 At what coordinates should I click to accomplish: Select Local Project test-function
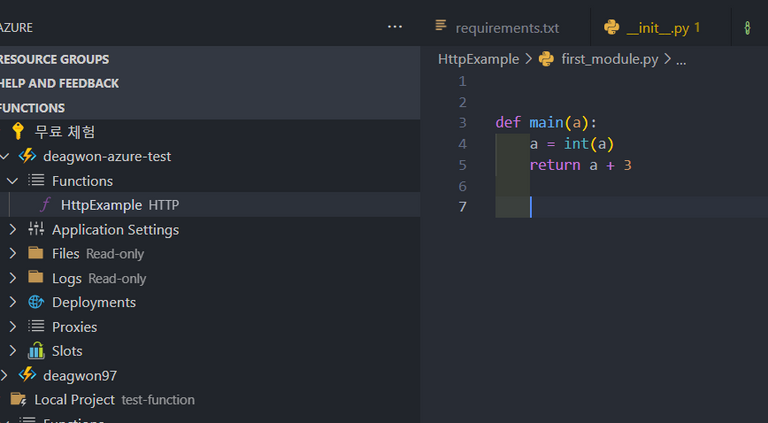pos(210,400)
